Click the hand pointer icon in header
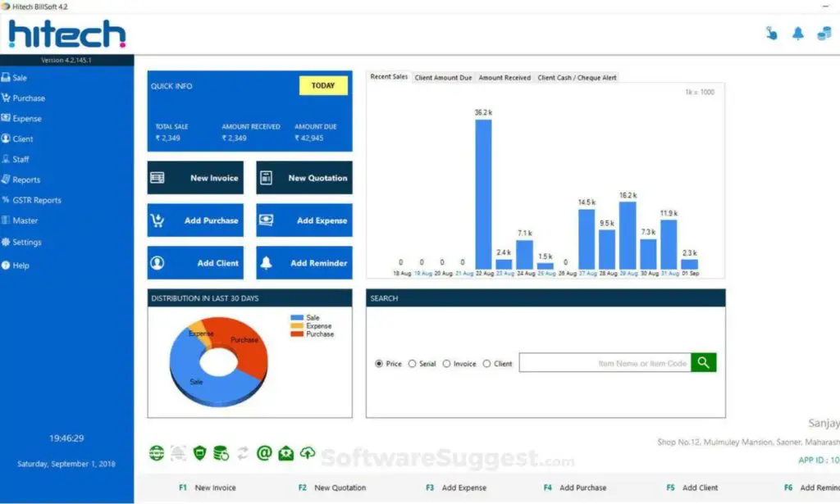This screenshot has height=504, width=840. point(771,33)
